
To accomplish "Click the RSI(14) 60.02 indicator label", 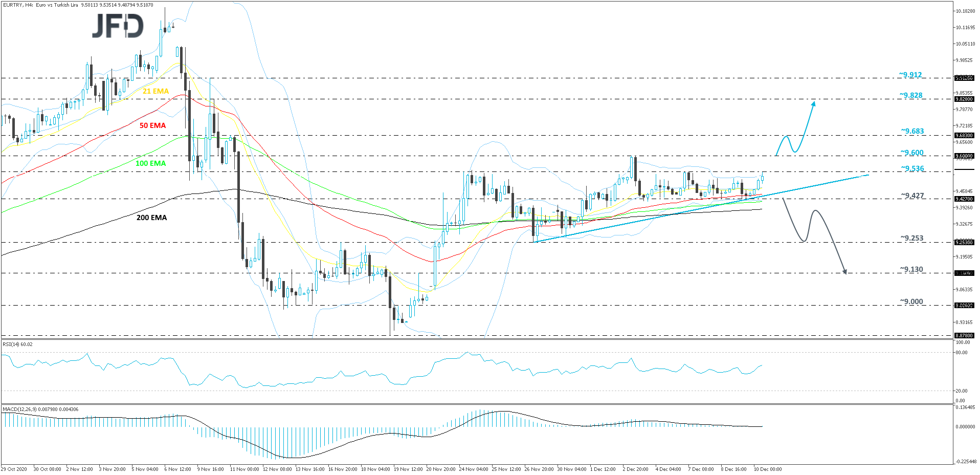I will coord(18,344).
